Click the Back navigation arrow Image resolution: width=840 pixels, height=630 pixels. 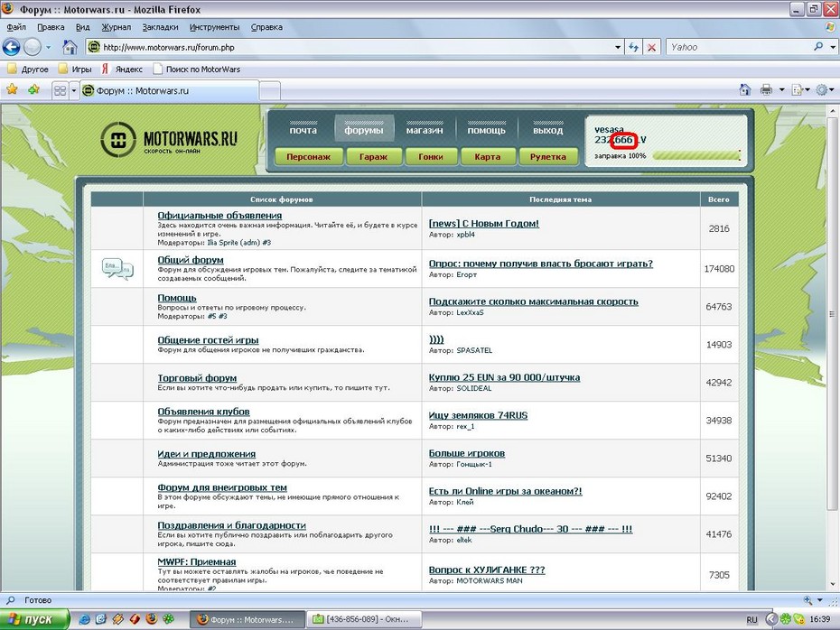[12, 47]
